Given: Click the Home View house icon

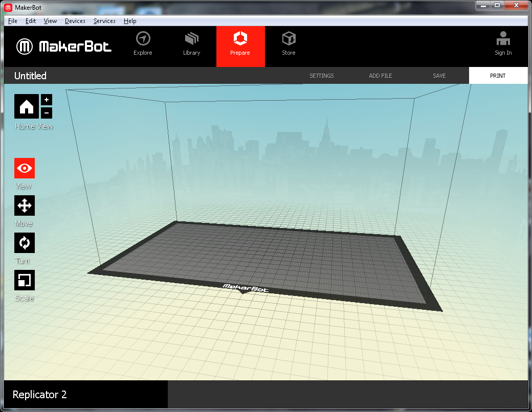Looking at the screenshot, I should tap(27, 106).
